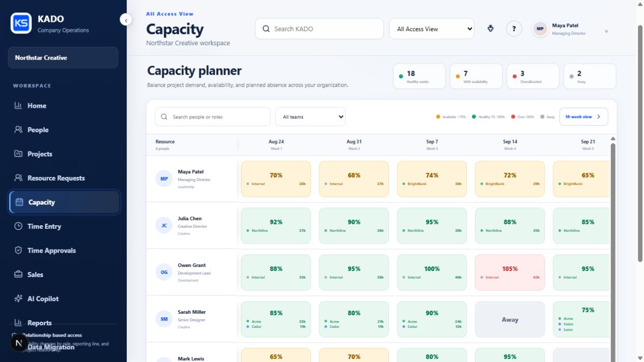Go to the People page
This screenshot has width=644, height=362.
coord(63,130)
